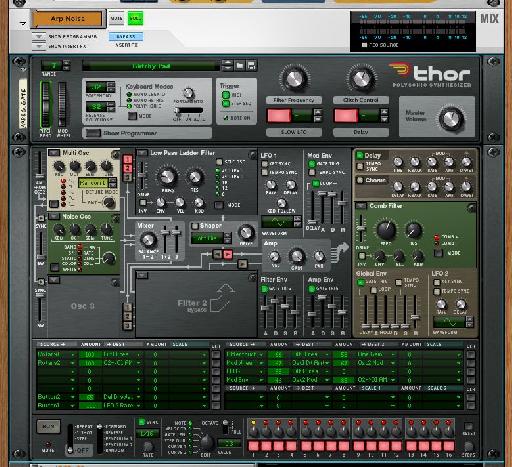Click the Arp Noise device name label
512x467 pixels.
(68, 19)
